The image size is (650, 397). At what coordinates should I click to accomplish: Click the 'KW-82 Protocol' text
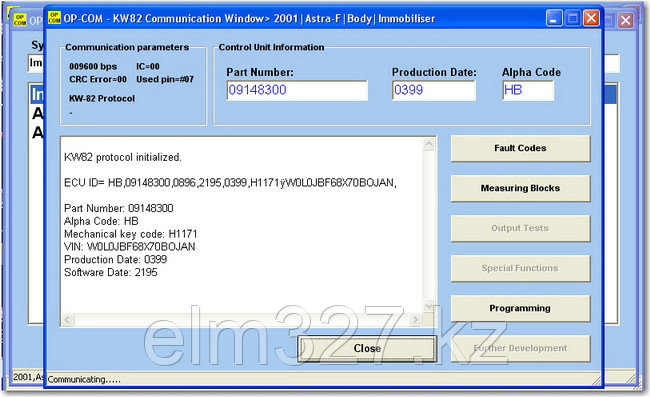102,99
